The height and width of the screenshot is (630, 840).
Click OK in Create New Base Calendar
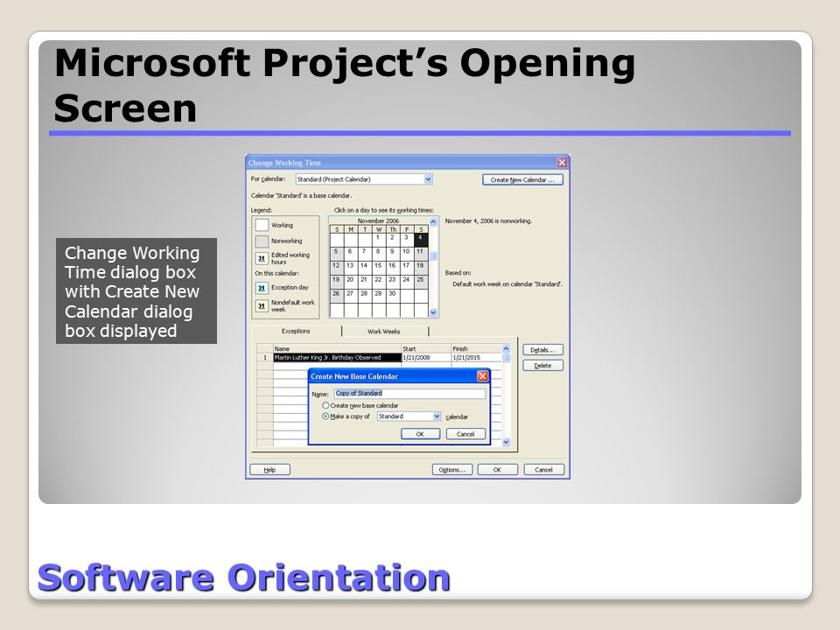tap(421, 434)
